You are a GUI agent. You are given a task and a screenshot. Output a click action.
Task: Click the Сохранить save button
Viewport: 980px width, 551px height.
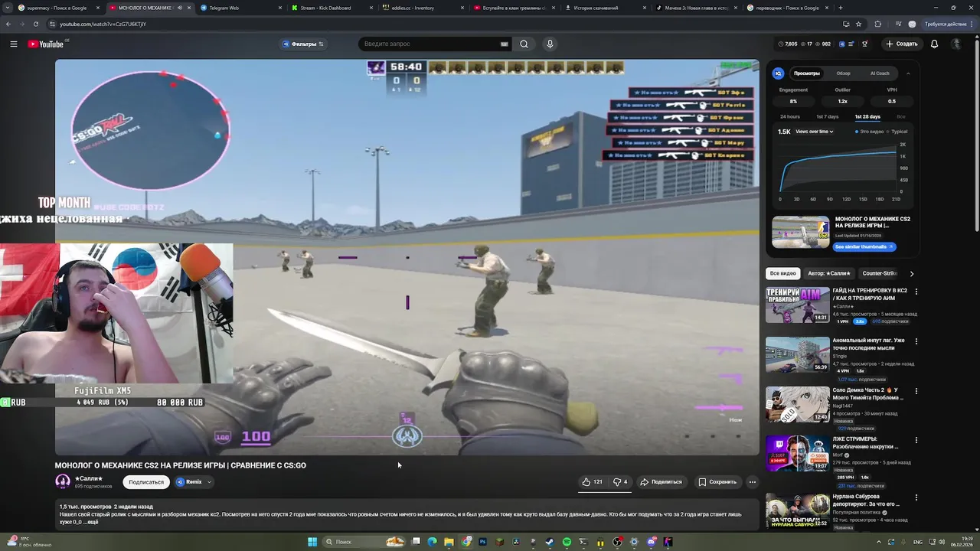tap(717, 481)
